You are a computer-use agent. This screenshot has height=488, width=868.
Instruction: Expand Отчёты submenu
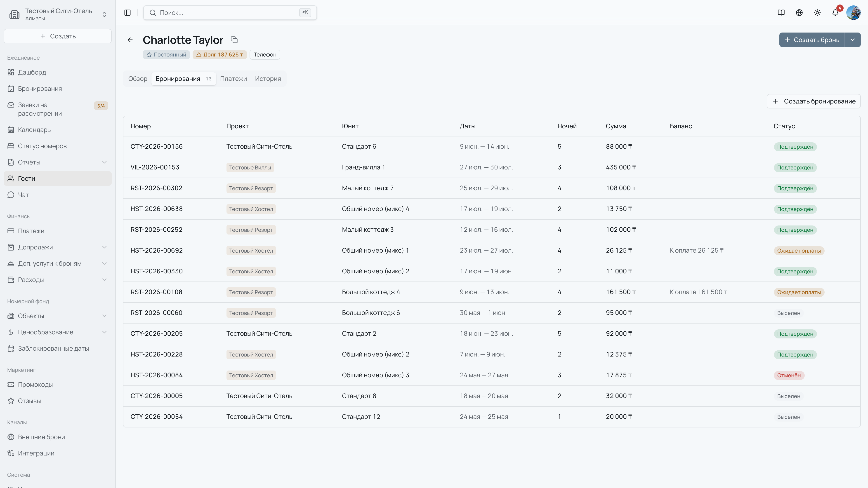[104, 162]
